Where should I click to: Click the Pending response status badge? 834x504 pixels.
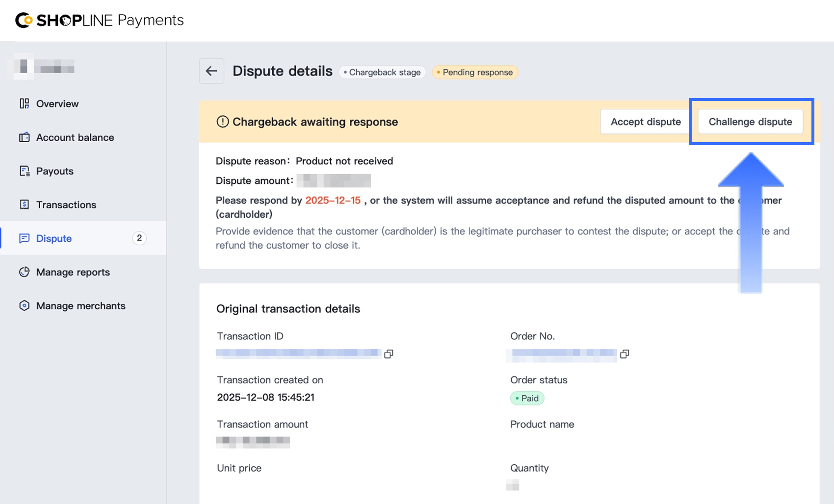(x=475, y=73)
